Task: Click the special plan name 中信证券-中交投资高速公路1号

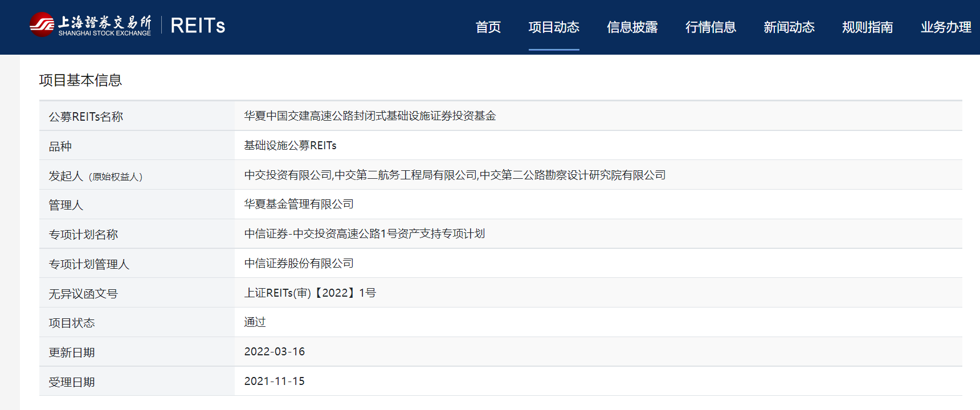Action: tap(364, 234)
